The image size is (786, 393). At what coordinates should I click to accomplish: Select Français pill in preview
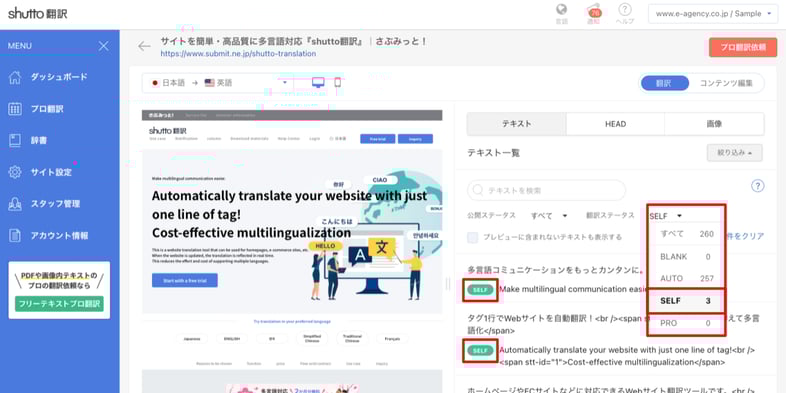(x=392, y=338)
